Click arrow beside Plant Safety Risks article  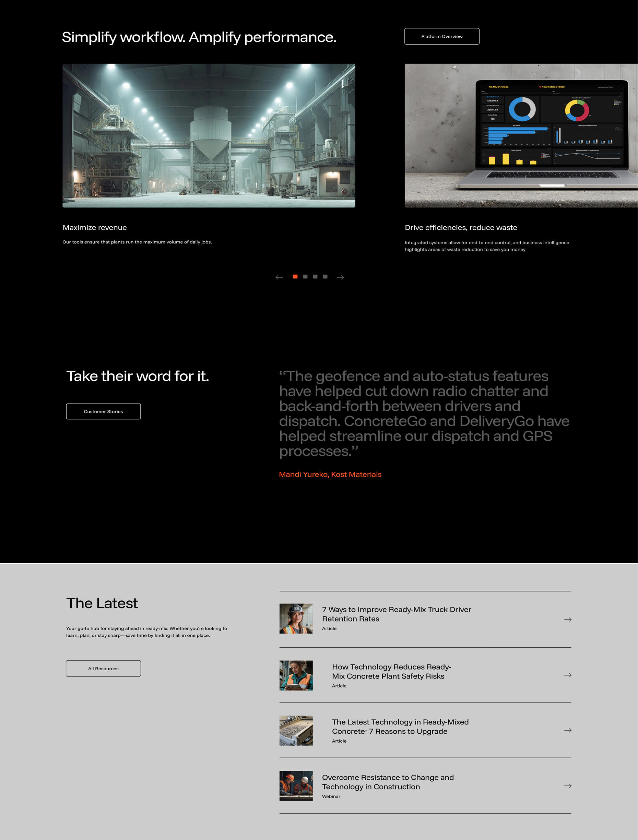tap(567, 675)
